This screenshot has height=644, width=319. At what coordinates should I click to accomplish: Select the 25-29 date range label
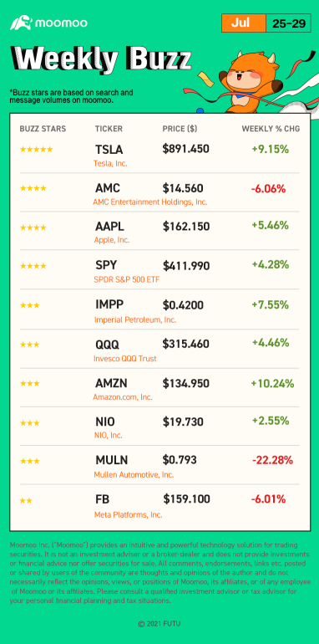(x=289, y=23)
